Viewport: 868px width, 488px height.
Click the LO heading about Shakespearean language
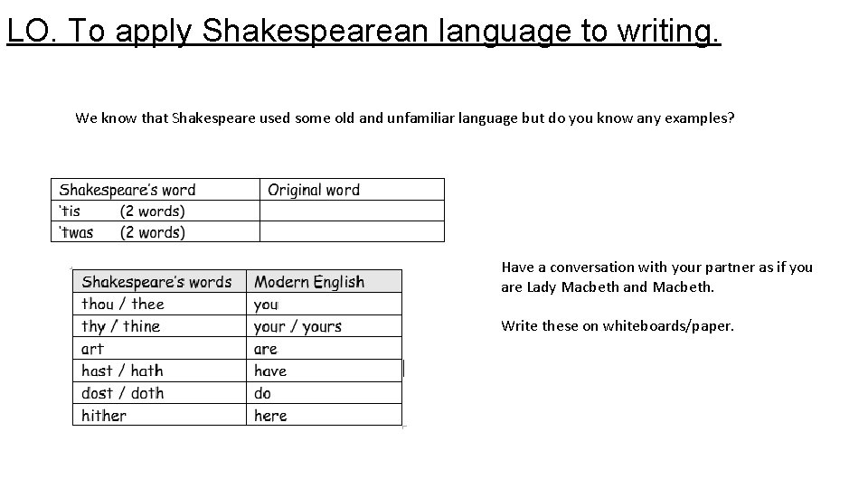(363, 31)
